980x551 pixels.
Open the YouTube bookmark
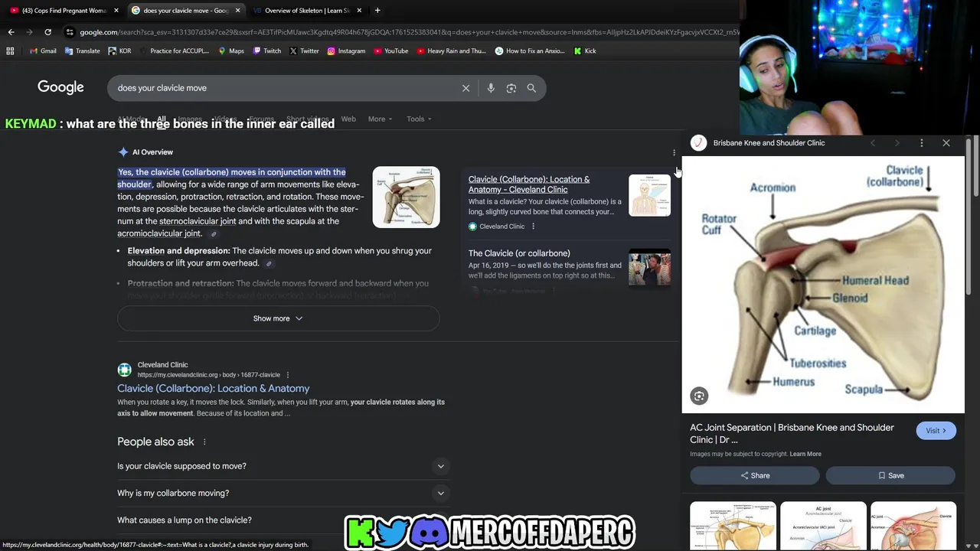point(390,51)
